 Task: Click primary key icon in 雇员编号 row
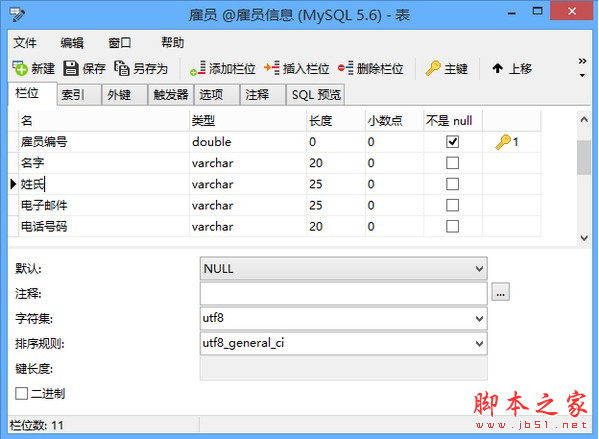tap(503, 142)
